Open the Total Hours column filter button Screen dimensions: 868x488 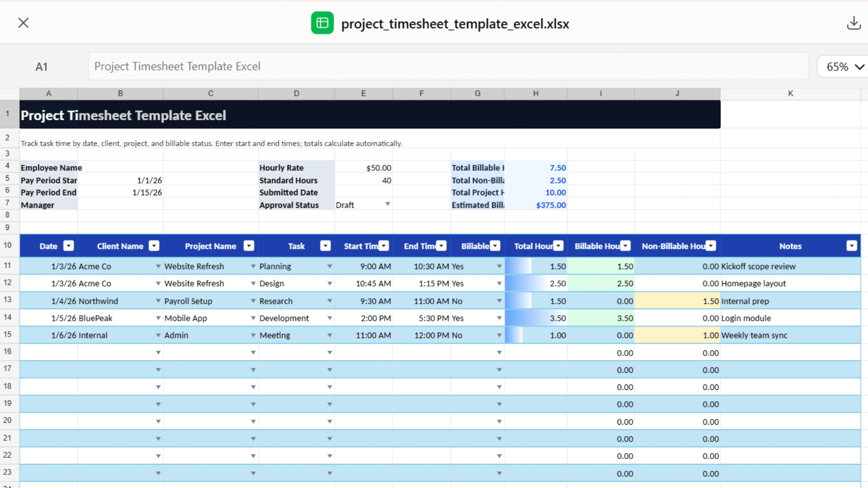click(559, 246)
